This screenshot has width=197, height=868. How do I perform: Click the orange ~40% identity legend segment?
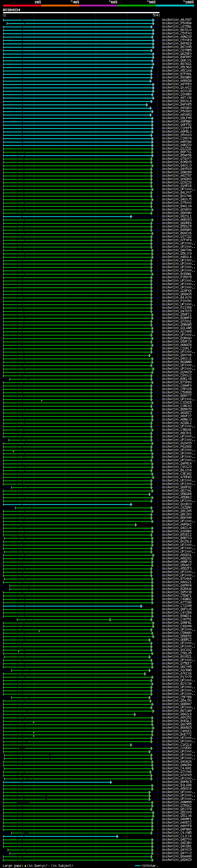[x=60, y=6]
